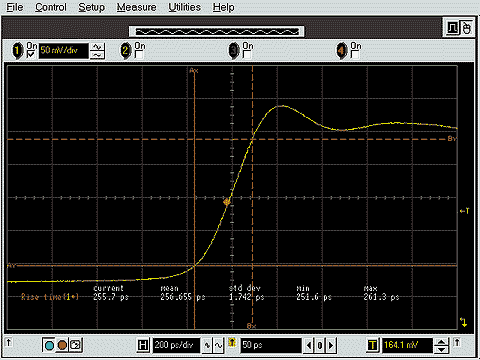Image resolution: width=480 pixels, height=360 pixels.
Task: Select the cyan marker circle icon
Action: 49,345
